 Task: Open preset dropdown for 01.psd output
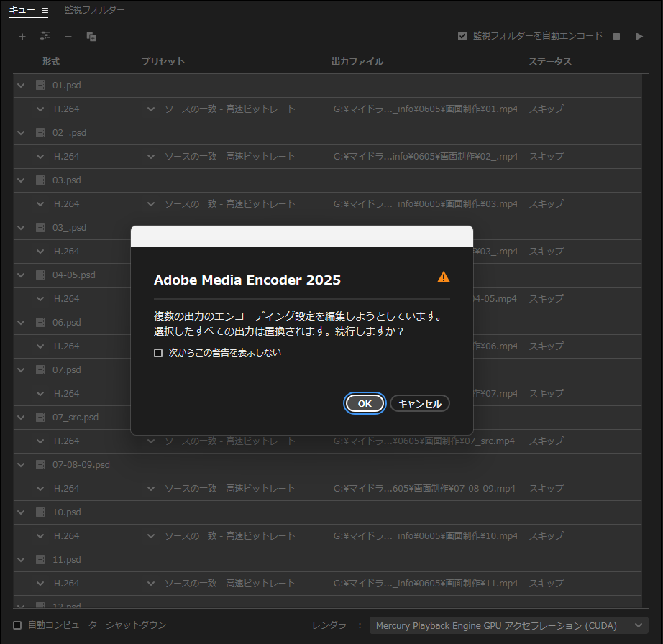(150, 109)
